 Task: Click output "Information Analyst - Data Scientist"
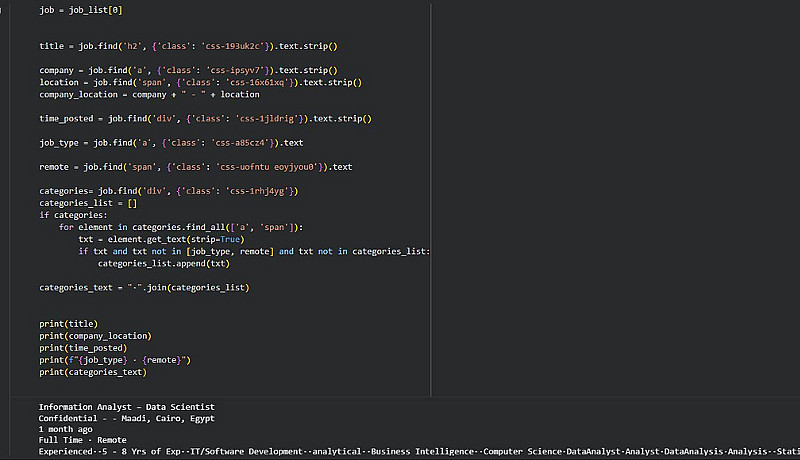pyautogui.click(x=127, y=407)
